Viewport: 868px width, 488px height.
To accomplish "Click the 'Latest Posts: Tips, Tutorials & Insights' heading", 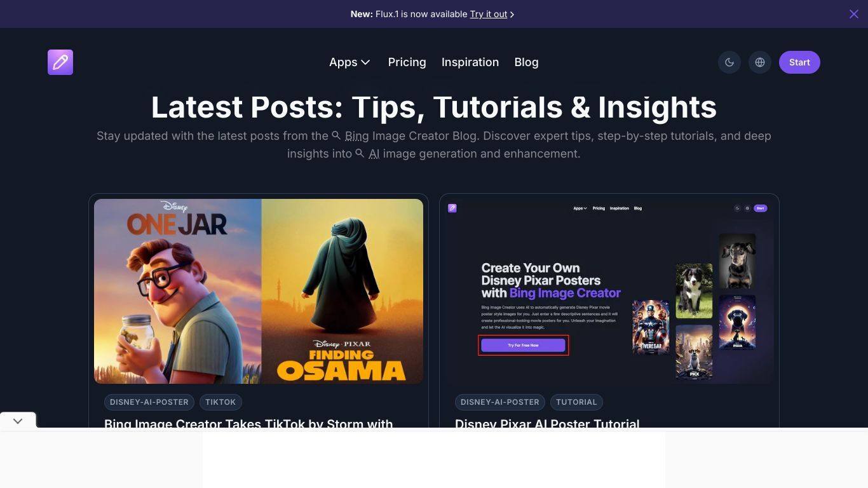I will coord(434,107).
